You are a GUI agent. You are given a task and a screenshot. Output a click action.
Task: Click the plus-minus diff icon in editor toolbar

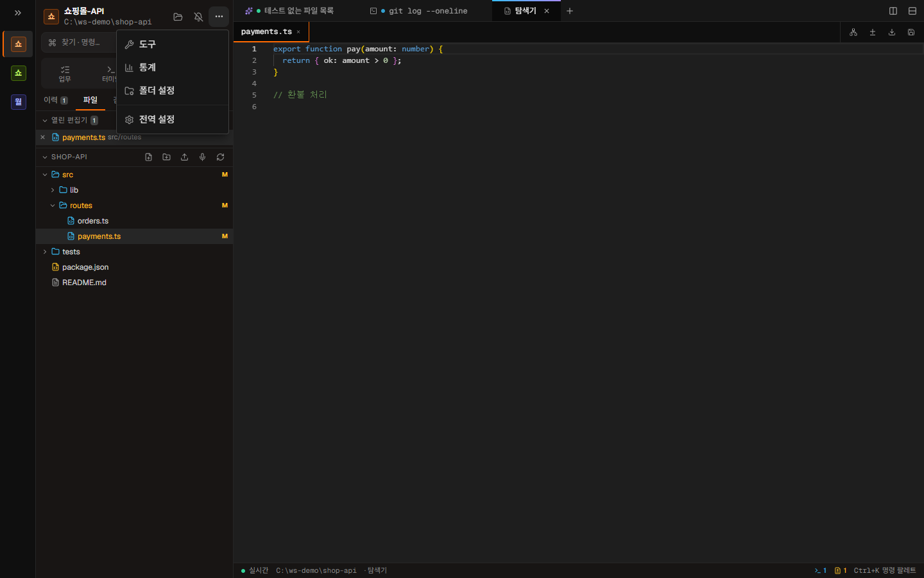click(873, 32)
